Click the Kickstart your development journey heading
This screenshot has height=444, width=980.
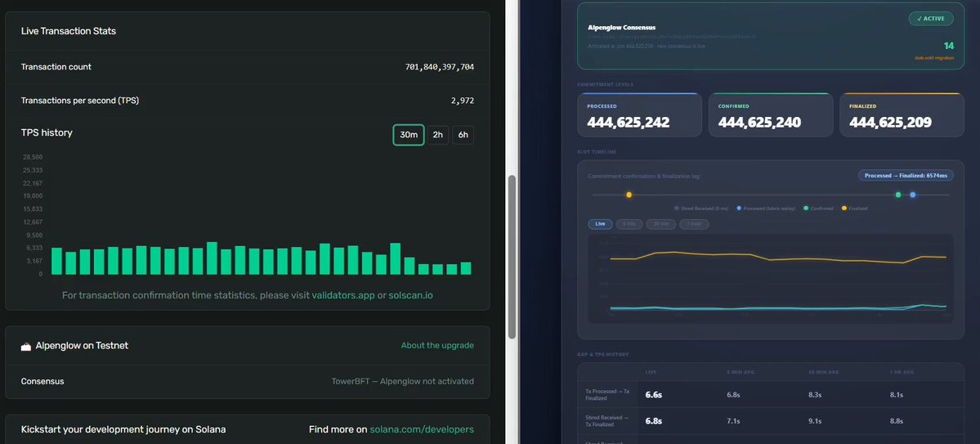[x=123, y=429]
